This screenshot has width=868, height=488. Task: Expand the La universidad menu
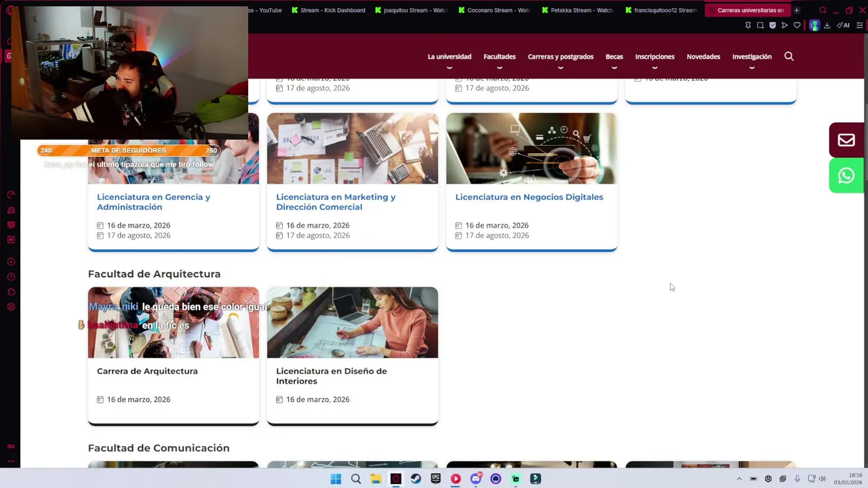[449, 57]
